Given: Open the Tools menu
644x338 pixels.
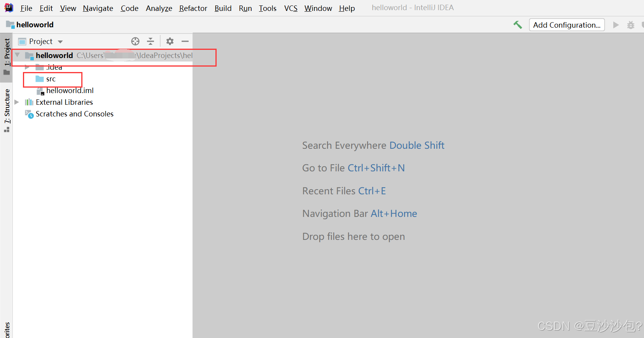Looking at the screenshot, I should click(x=268, y=8).
